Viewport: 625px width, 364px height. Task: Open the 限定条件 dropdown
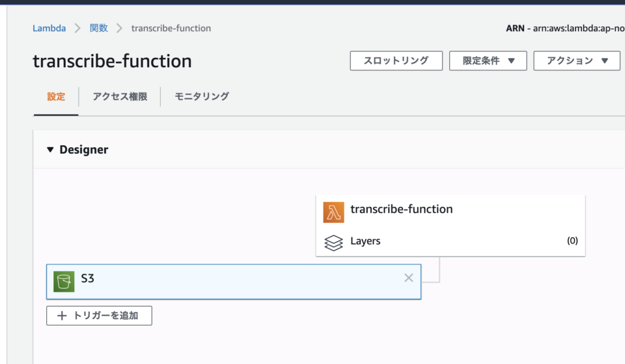[488, 61]
